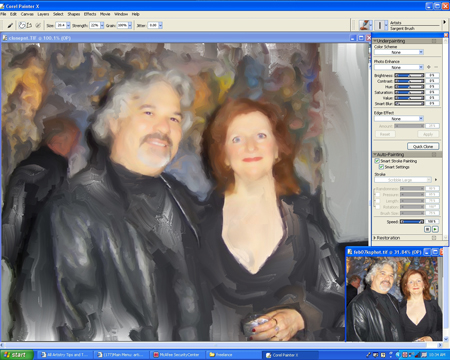Toggle Smart Stroke Painting checkbox

[377, 161]
